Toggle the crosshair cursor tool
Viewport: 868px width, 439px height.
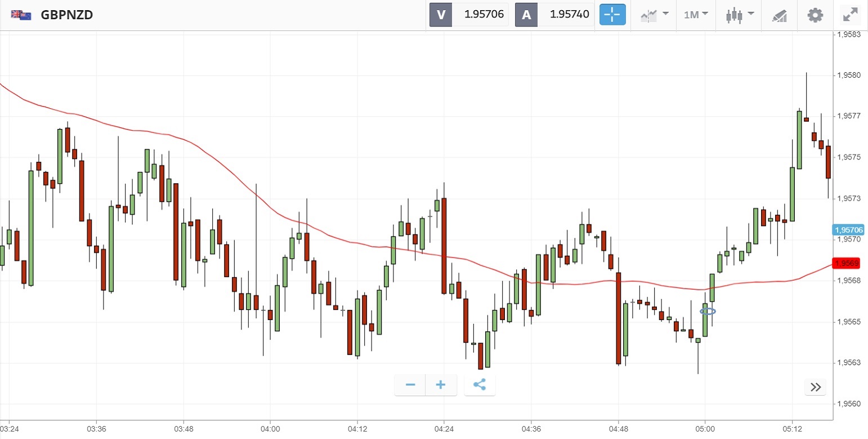[612, 15]
